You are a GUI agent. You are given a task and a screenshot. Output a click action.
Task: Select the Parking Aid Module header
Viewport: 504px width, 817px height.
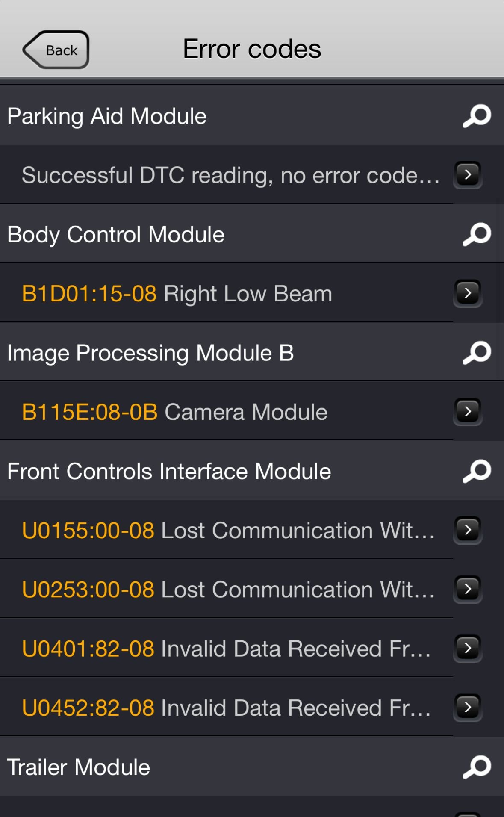[107, 116]
